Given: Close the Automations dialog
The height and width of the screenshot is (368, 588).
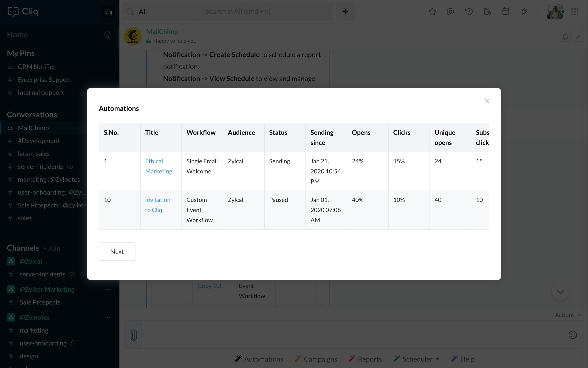Looking at the screenshot, I should [487, 101].
